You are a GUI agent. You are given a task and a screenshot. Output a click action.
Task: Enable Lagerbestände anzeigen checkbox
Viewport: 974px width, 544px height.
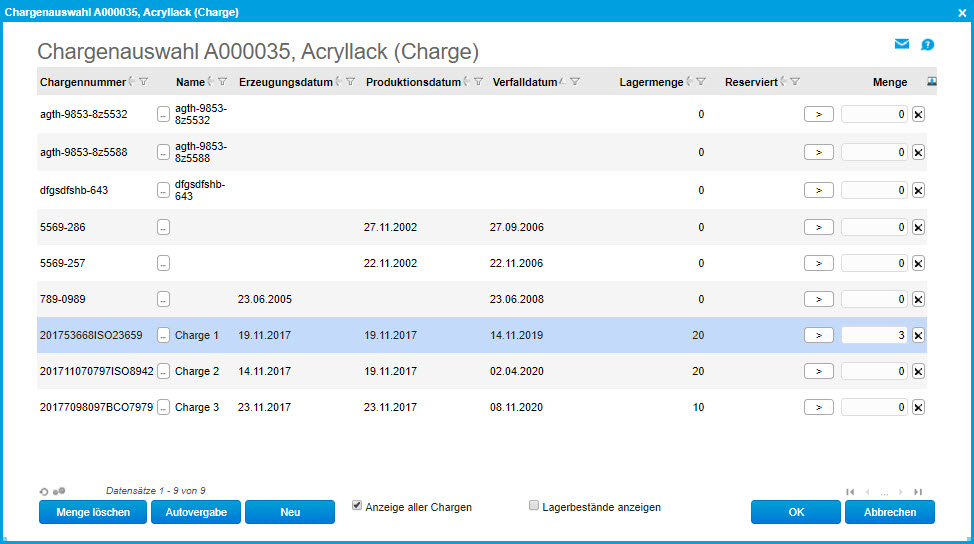pos(534,505)
